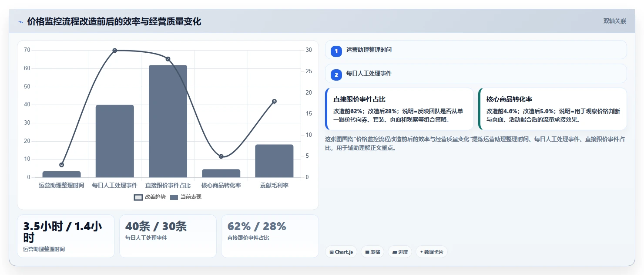
Task: Click the 双轴关联 label in the header
Action: pos(614,21)
